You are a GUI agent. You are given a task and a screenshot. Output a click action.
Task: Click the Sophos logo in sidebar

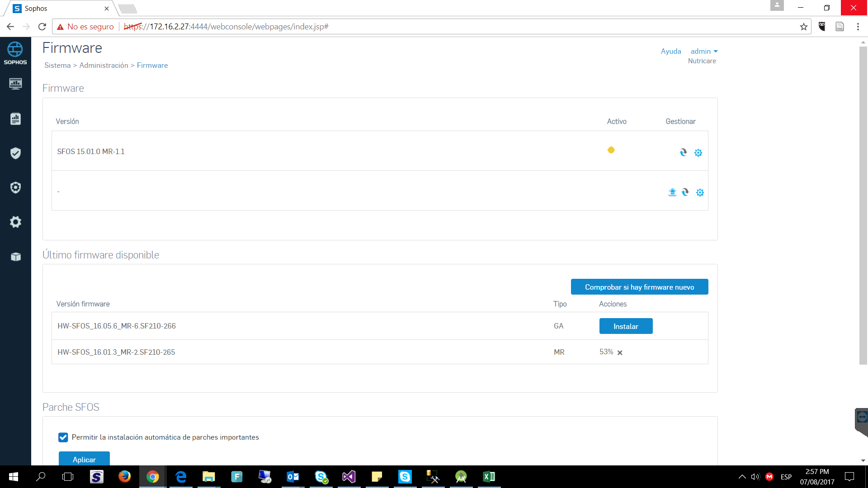coord(15,53)
